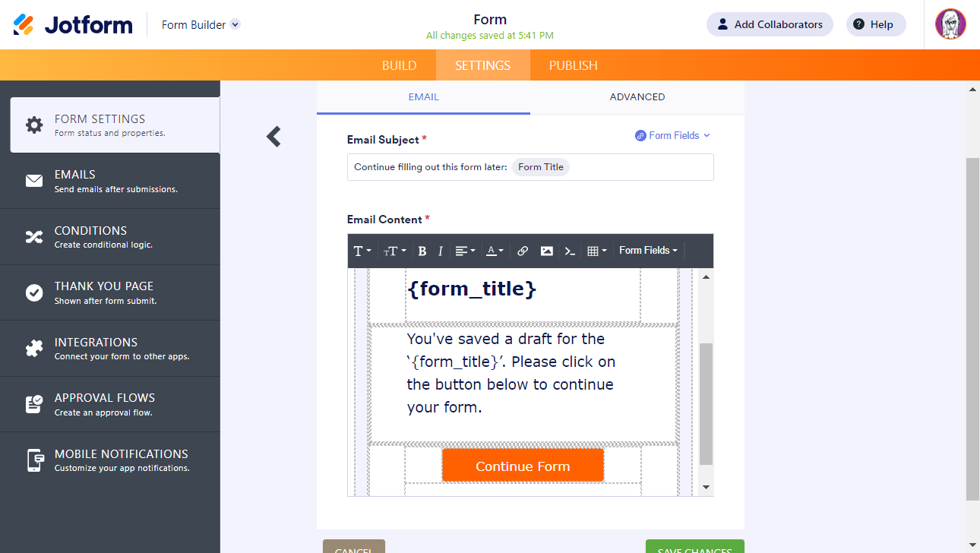Switch to the ADVANCED tab
The height and width of the screenshot is (553, 980).
coord(637,97)
